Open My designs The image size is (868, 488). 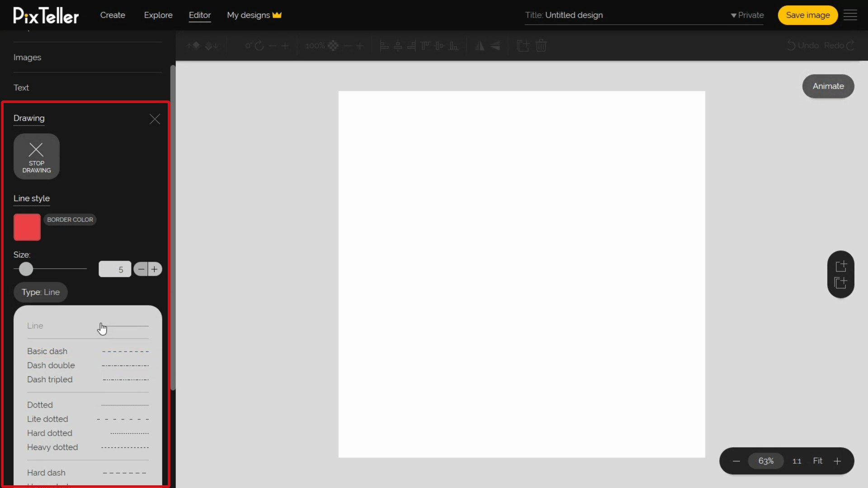click(249, 15)
